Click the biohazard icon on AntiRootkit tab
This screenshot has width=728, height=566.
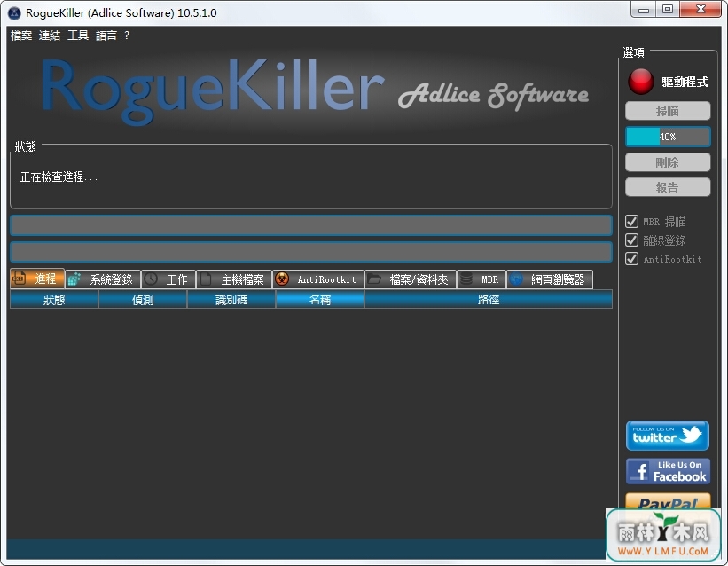(x=282, y=279)
